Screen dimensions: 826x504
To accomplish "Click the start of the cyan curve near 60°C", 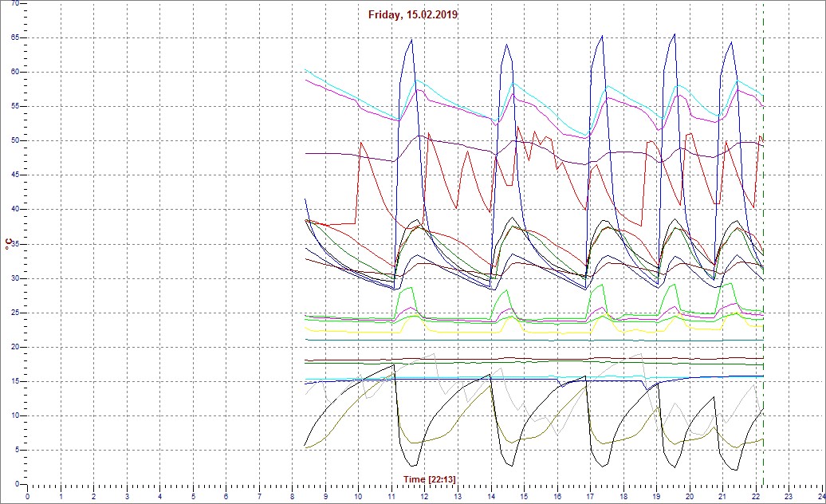I will pos(306,70).
